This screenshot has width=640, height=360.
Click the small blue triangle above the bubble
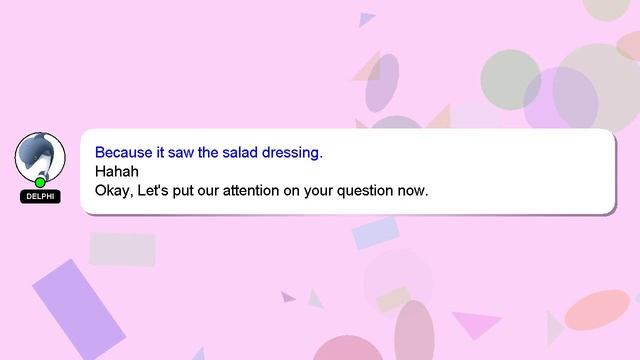[x=366, y=20]
